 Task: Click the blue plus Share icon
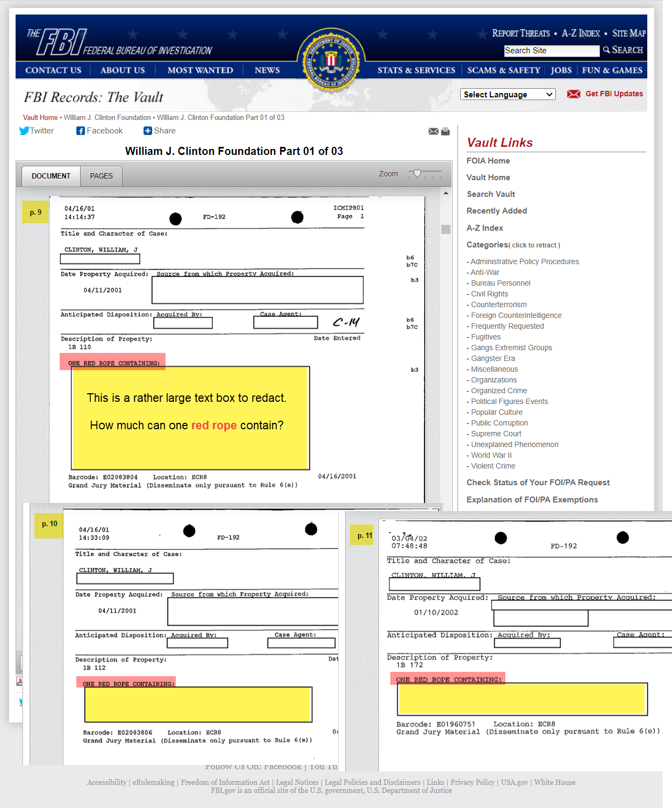click(148, 131)
